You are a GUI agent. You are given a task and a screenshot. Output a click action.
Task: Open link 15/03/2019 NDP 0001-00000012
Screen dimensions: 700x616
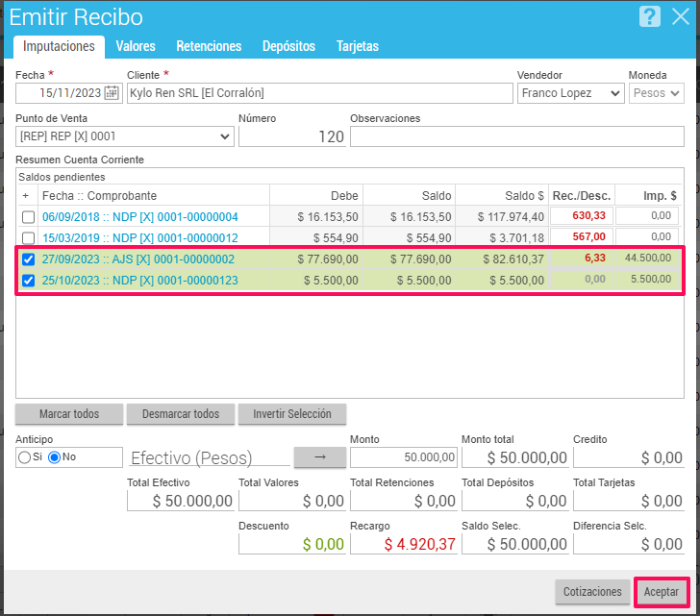[140, 237]
